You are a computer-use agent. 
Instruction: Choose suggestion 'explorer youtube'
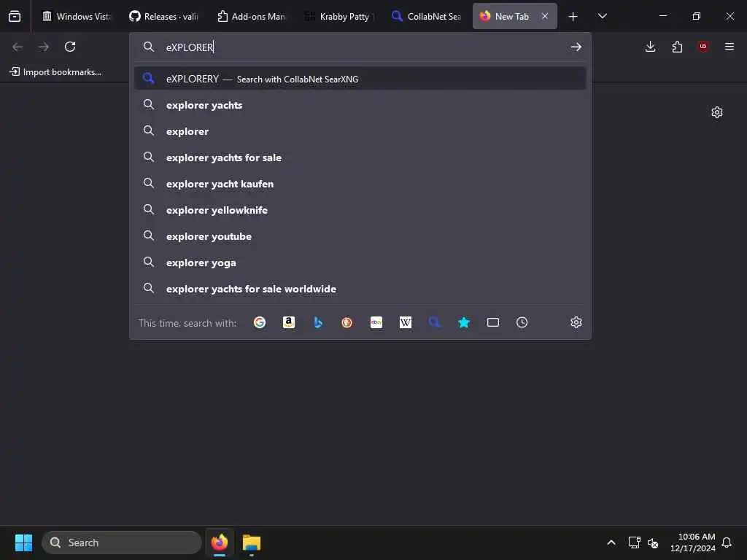tap(360, 236)
